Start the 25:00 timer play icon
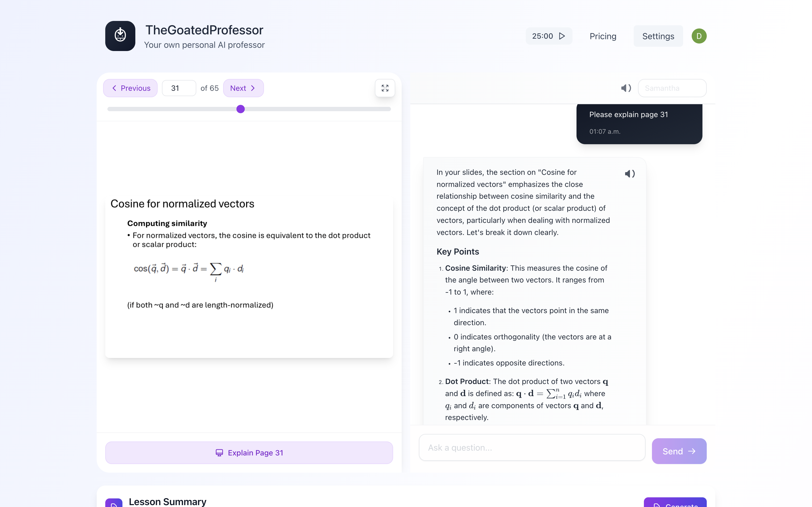This screenshot has width=812, height=507. pos(562,36)
